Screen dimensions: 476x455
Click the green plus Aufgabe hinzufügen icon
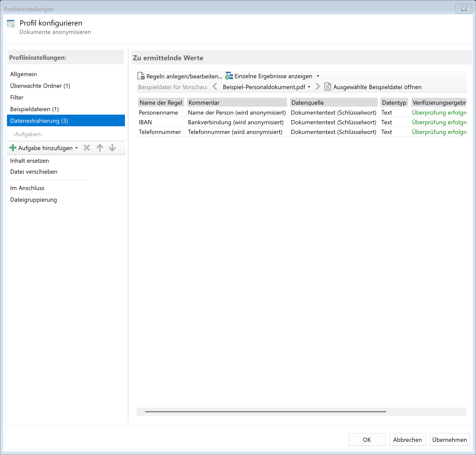pyautogui.click(x=13, y=148)
